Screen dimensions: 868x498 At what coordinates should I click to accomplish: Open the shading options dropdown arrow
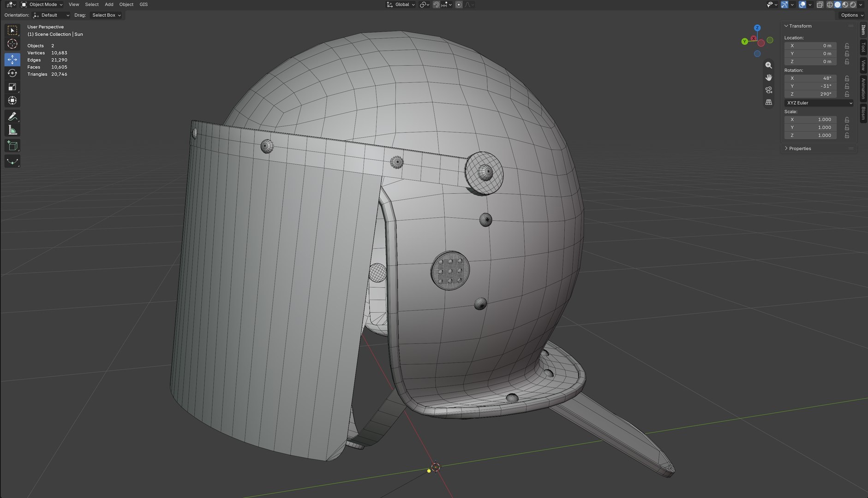[x=861, y=5]
